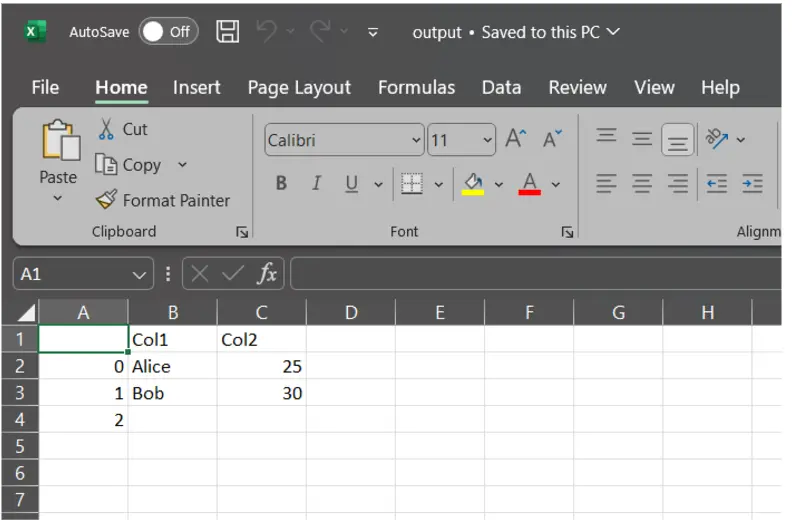Activate Format Painter
Image resolution: width=792 pixels, height=520 pixels.
(163, 200)
